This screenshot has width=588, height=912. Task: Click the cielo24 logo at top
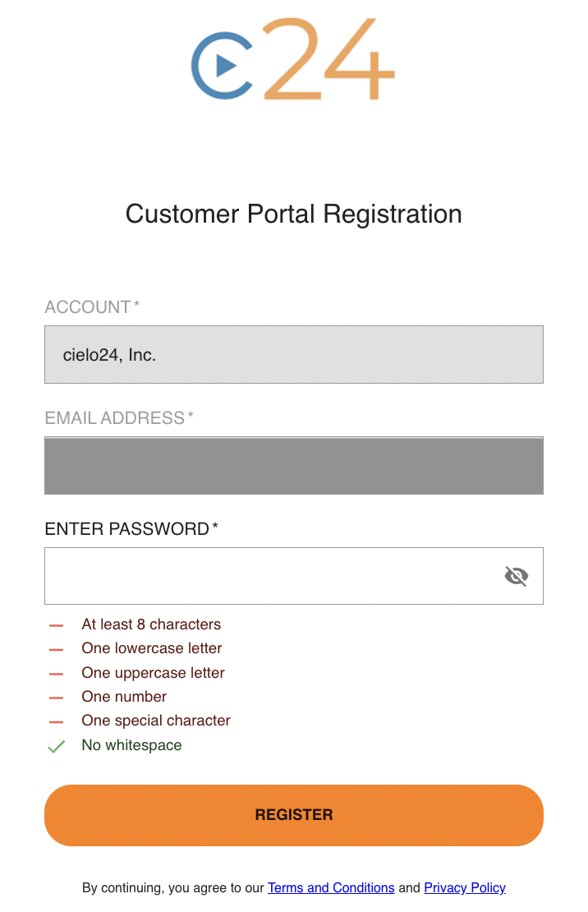(293, 58)
